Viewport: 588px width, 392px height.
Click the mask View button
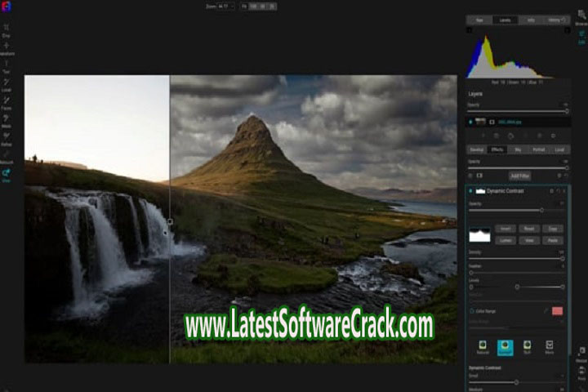pyautogui.click(x=529, y=240)
